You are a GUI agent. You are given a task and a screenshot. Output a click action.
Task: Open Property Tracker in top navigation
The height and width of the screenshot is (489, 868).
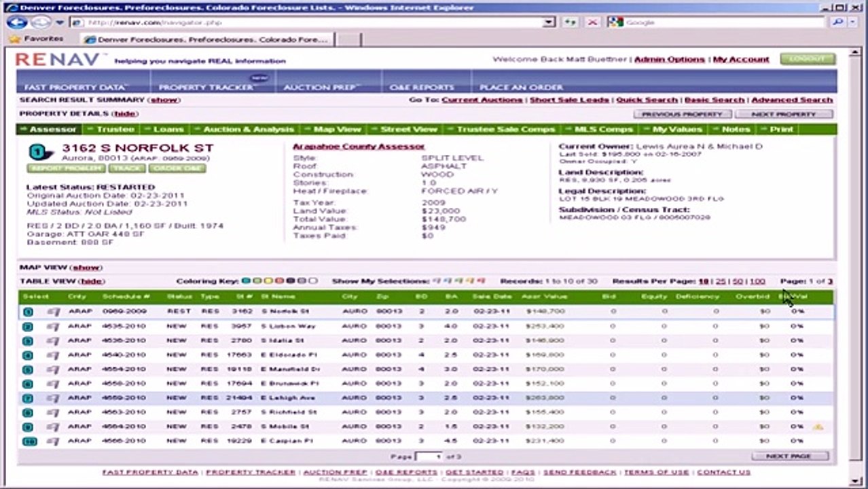[206, 87]
